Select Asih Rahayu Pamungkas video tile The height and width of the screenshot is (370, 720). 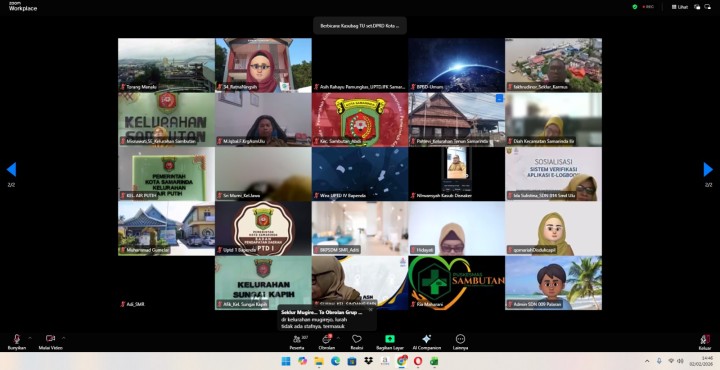click(x=360, y=65)
